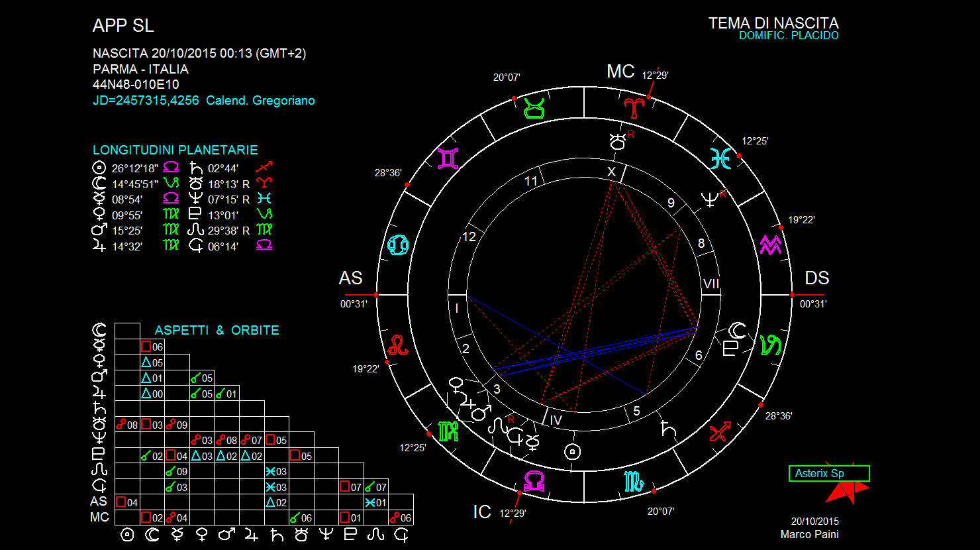Select the Neptune trident in the chart wheel

[710, 199]
